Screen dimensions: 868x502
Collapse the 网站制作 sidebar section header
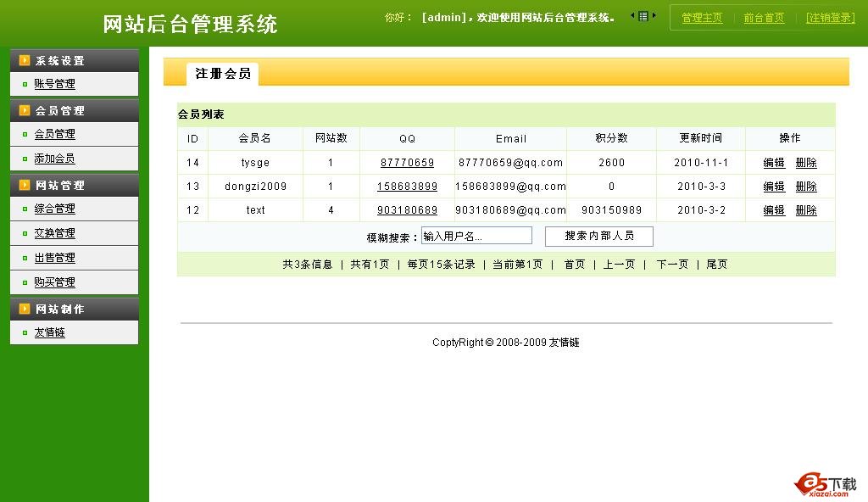click(75, 309)
